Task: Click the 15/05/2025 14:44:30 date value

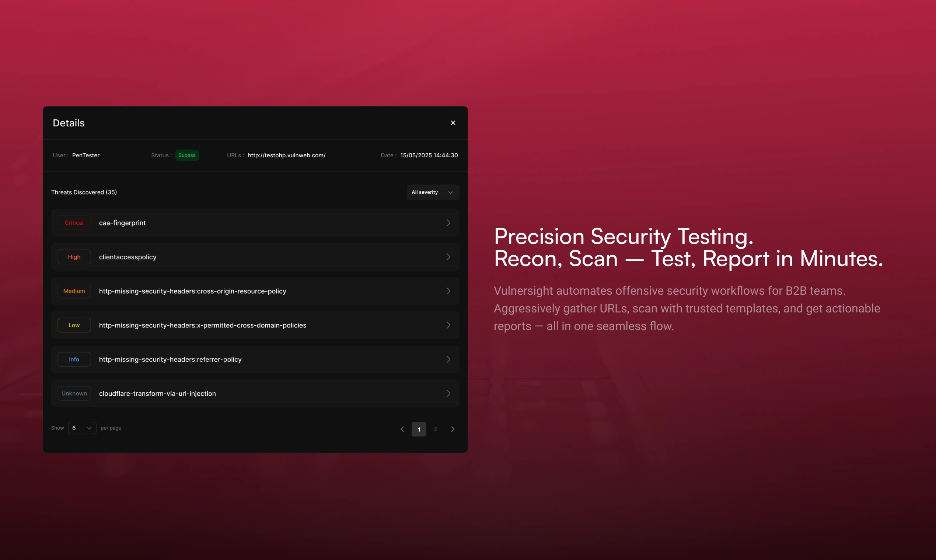Action: click(429, 155)
